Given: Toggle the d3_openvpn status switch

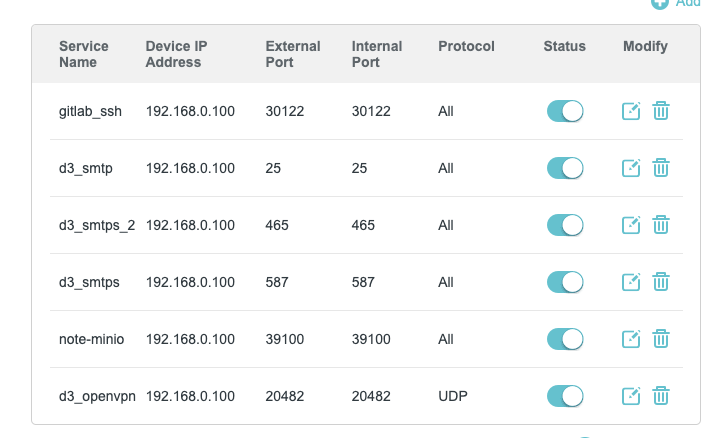Looking at the screenshot, I should [x=565, y=397].
